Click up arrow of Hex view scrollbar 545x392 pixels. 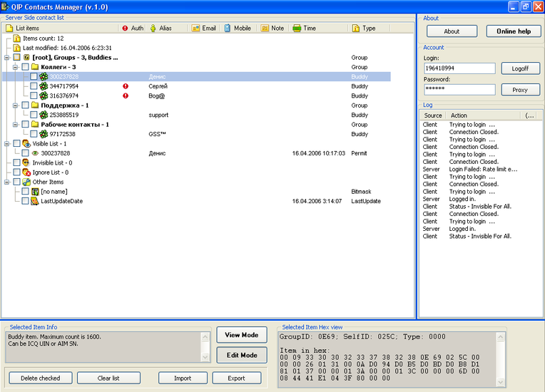point(501,337)
